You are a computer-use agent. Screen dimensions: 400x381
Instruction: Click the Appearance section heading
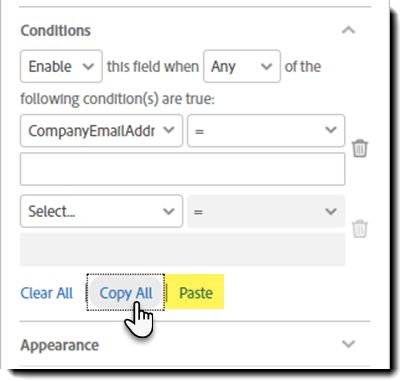pos(60,345)
